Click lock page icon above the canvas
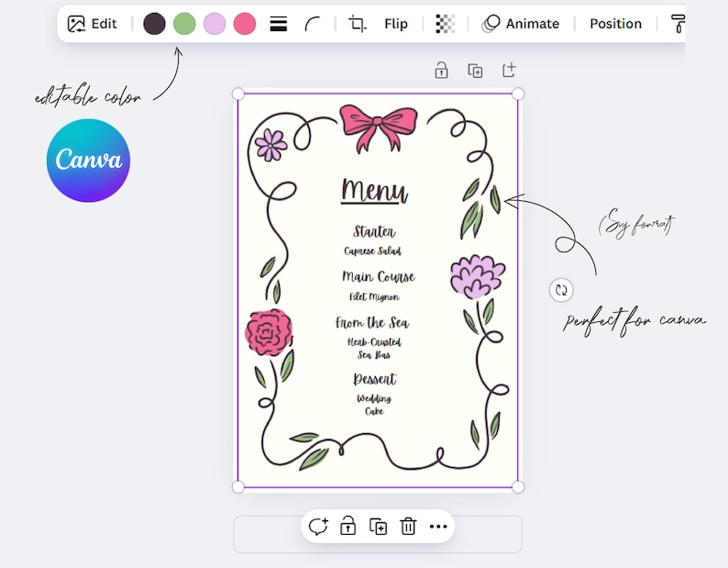 [441, 71]
